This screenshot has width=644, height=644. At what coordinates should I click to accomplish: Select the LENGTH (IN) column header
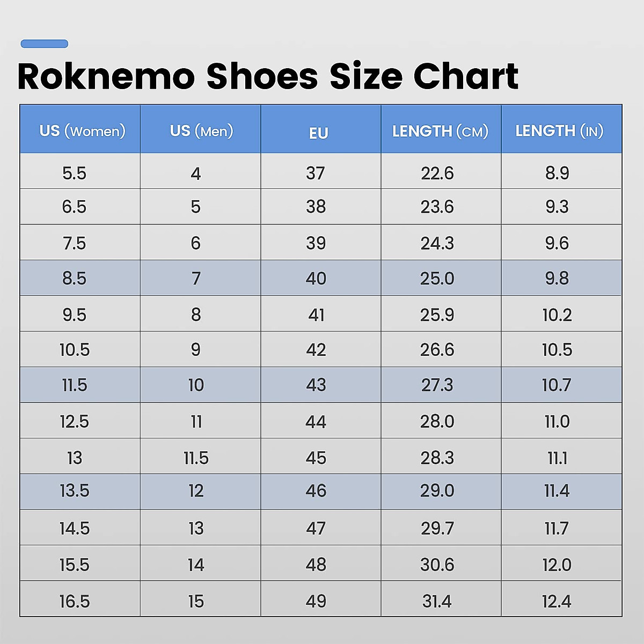point(559,130)
